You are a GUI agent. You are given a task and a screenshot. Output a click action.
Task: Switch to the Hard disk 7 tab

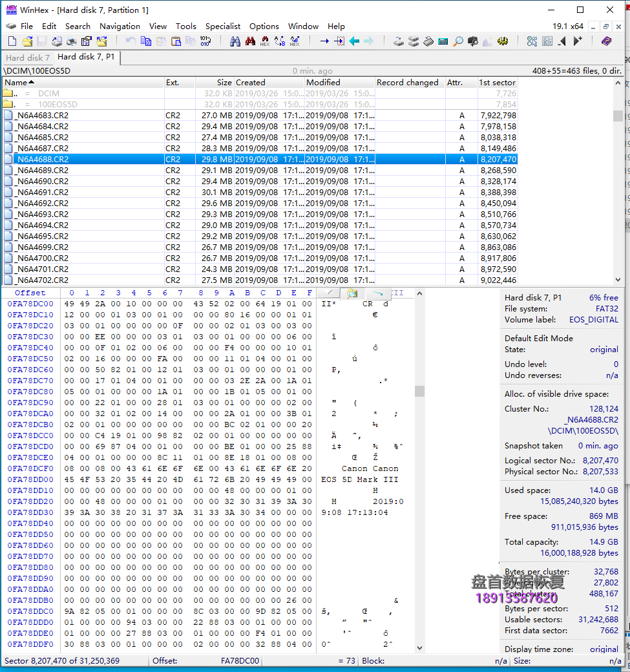click(27, 58)
